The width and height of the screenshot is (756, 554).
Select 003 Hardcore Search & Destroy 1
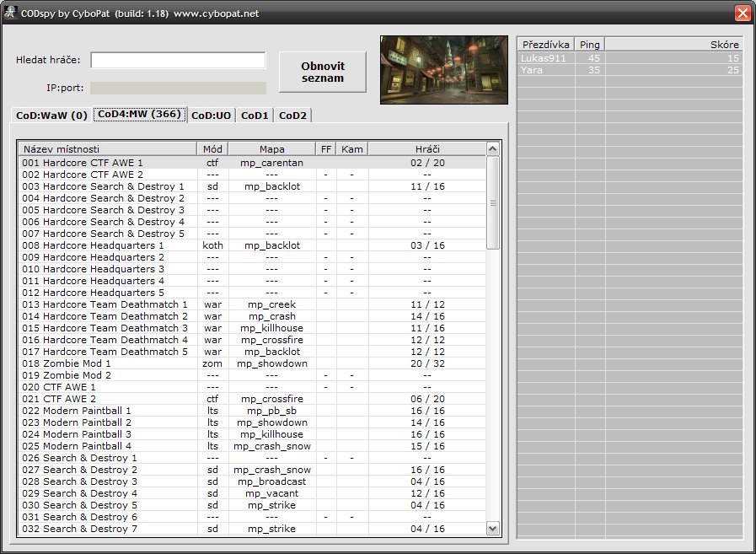(x=252, y=186)
